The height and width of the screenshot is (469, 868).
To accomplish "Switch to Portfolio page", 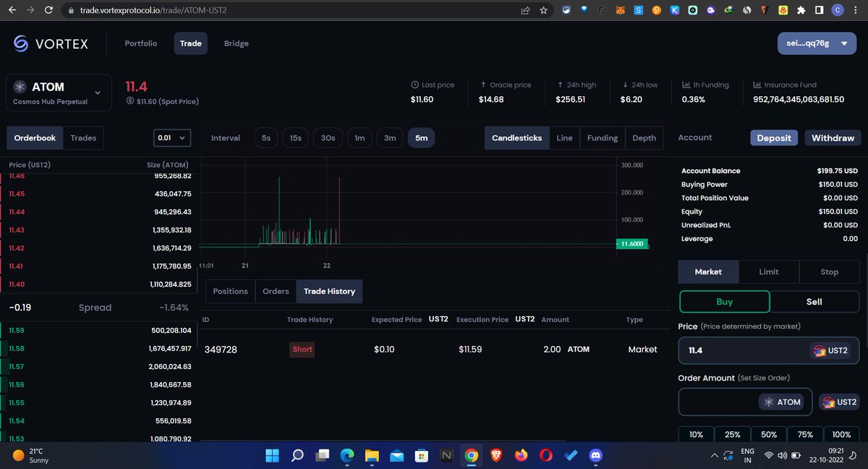I will click(x=140, y=43).
